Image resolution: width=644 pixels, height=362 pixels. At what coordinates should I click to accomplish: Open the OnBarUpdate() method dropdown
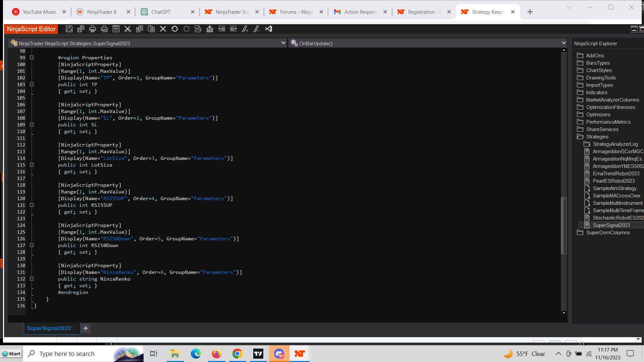point(563,43)
